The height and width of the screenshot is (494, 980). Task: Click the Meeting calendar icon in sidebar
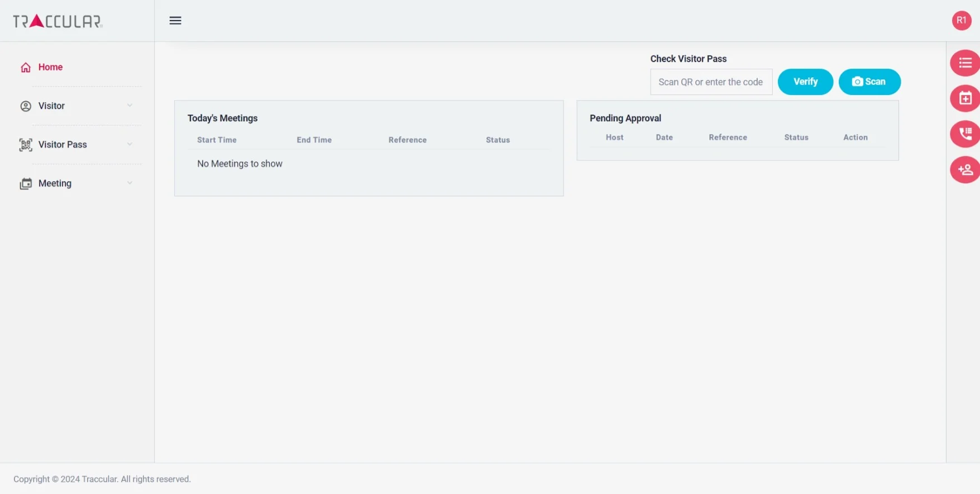26,184
